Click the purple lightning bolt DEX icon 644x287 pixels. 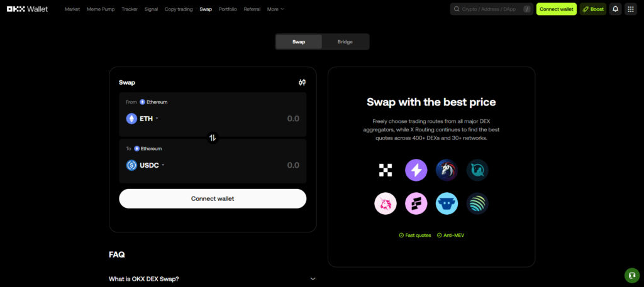[x=416, y=170]
